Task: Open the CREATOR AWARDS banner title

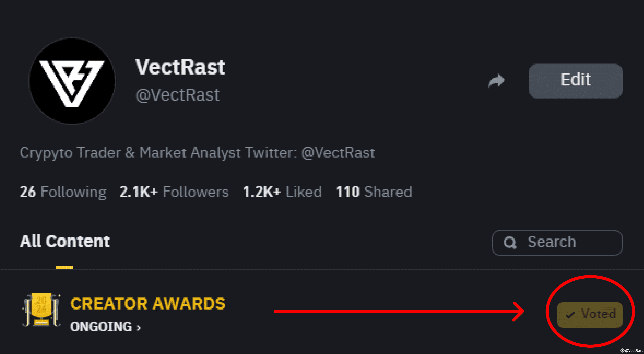Action: tap(148, 303)
